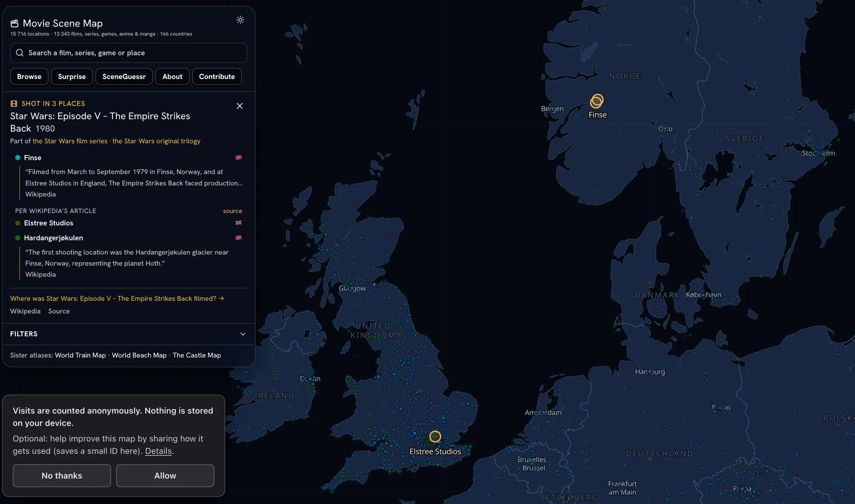
Task: Click the Elstree Studios marker ring on the map
Action: pyautogui.click(x=435, y=437)
